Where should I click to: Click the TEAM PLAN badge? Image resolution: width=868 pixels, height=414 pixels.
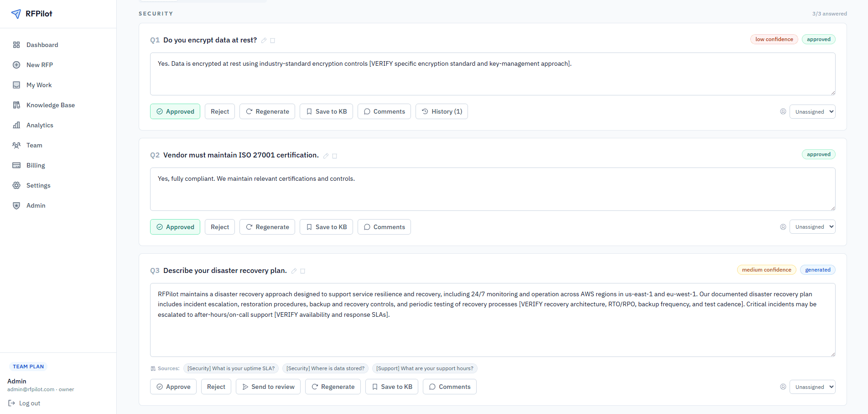coord(28,367)
